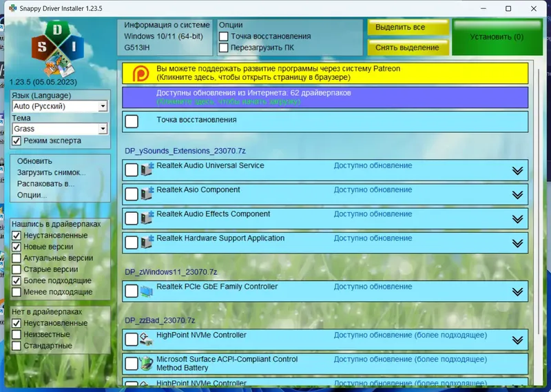Image resolution: width=551 pixels, height=392 pixels.
Task: Click Realtek Audio Effects Component device icon
Action: pos(147,218)
